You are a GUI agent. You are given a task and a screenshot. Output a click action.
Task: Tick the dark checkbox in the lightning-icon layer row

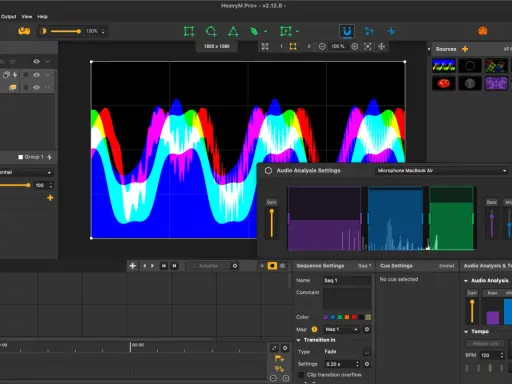click(26, 75)
